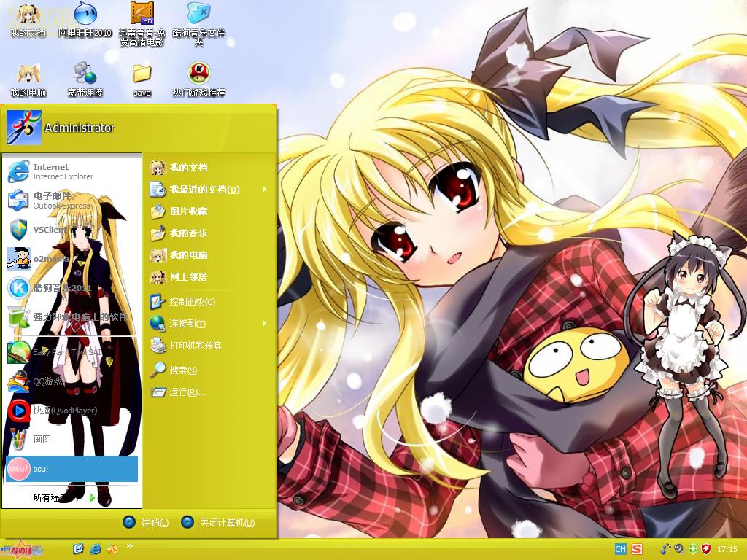747x560 pixels.
Task: Open 强力卸载电脑上的软件 entry
Action: point(71,316)
